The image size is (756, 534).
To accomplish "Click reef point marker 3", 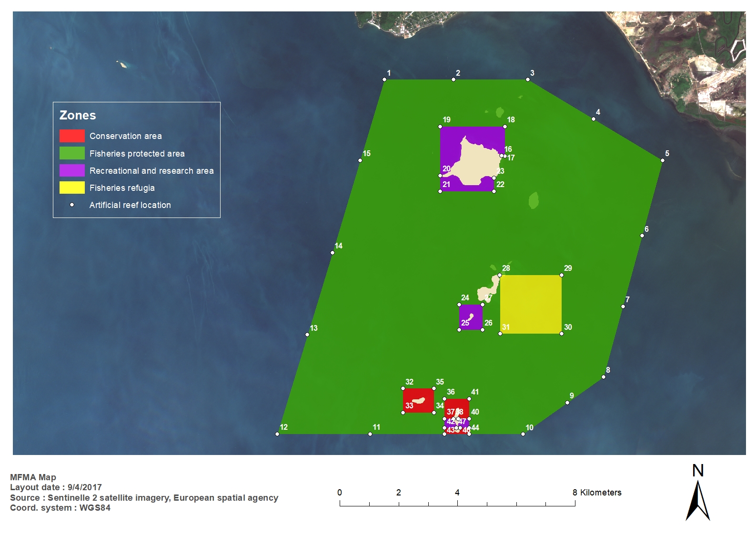I will [x=528, y=79].
